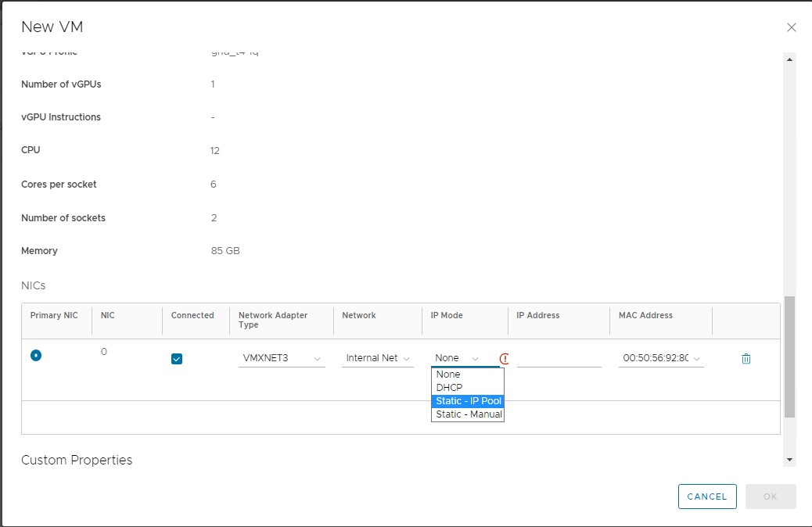Open the MAC Address dropdown

pos(660,357)
